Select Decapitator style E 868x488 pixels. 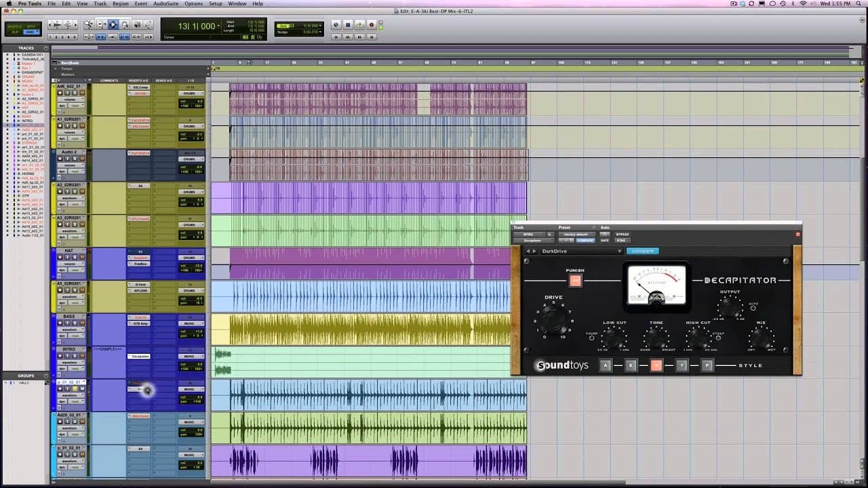pyautogui.click(x=631, y=366)
